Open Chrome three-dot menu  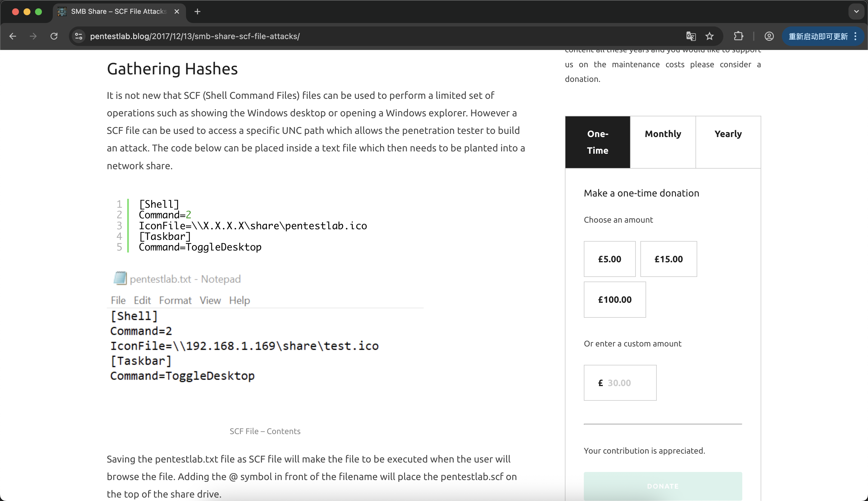click(x=855, y=36)
